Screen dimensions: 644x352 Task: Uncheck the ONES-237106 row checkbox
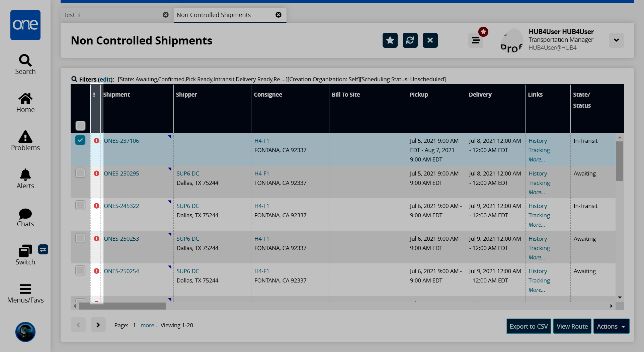[80, 140]
